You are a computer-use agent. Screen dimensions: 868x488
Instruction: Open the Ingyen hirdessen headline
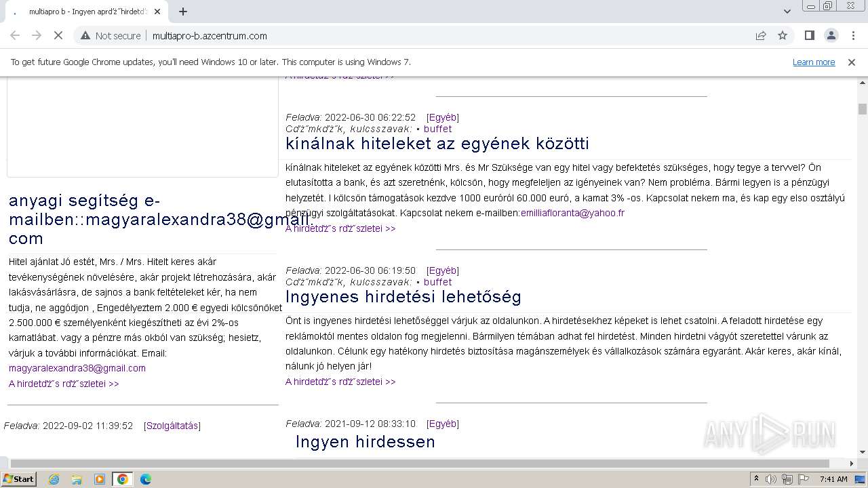366,442
